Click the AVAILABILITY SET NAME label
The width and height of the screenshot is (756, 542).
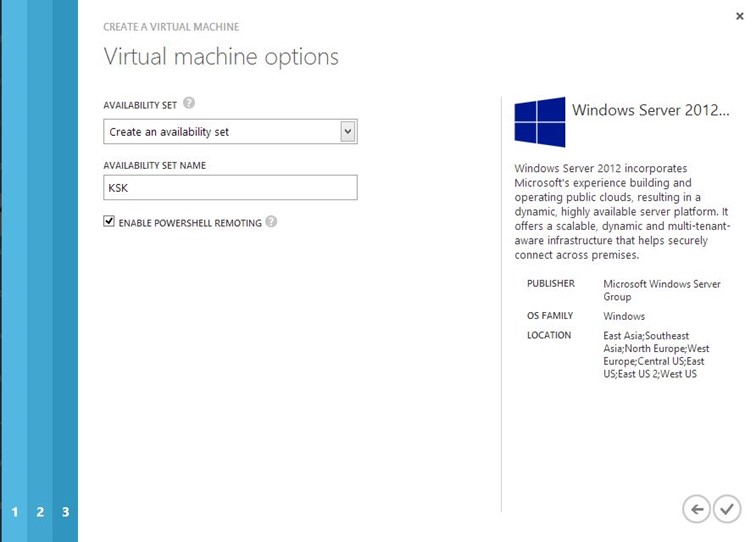tap(155, 165)
